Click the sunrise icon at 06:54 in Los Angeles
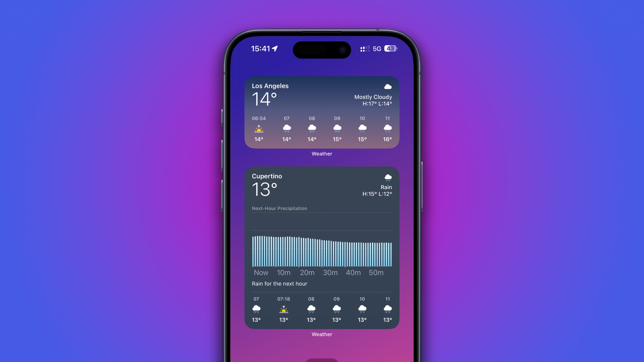The image size is (644, 362). [x=259, y=129]
